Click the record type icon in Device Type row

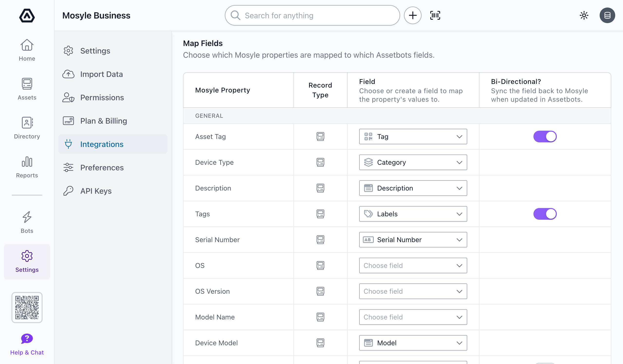[321, 162]
